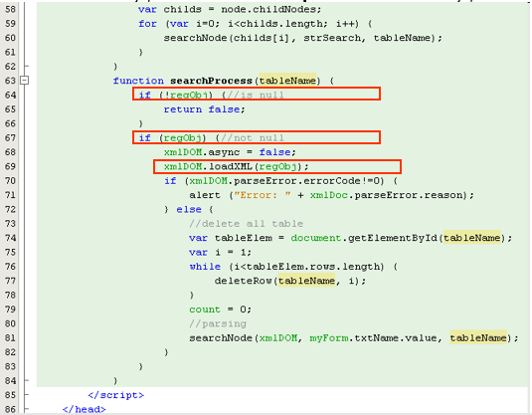Click the alert "Error: " string
Viewport: 532px width, 415px height.
click(261, 195)
